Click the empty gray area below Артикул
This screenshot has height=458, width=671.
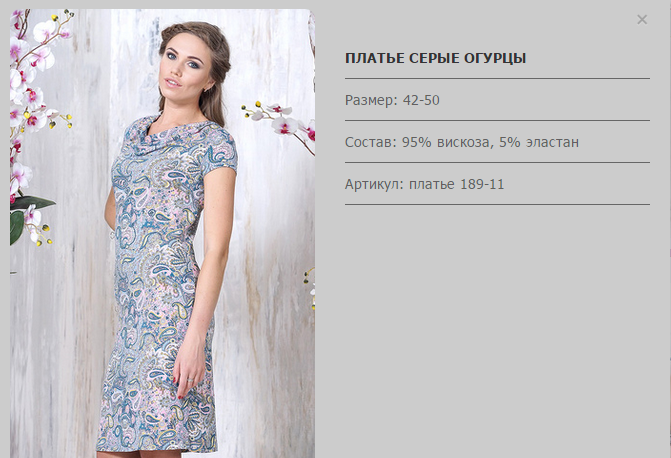point(497,330)
